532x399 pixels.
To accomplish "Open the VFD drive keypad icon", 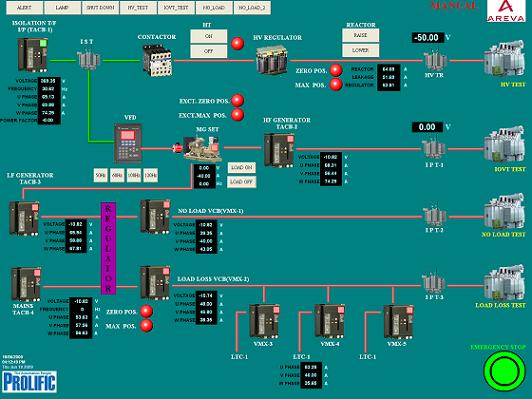I will click(128, 144).
